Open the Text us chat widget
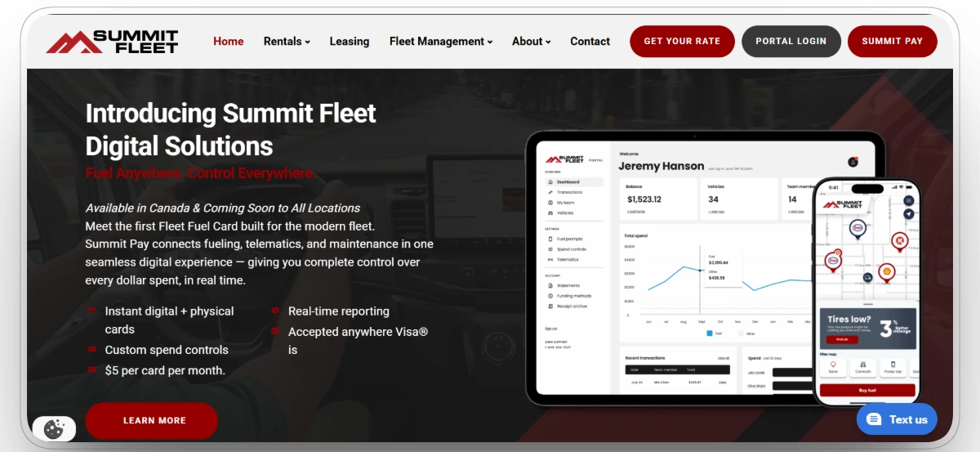The height and width of the screenshot is (452, 980). (x=897, y=419)
